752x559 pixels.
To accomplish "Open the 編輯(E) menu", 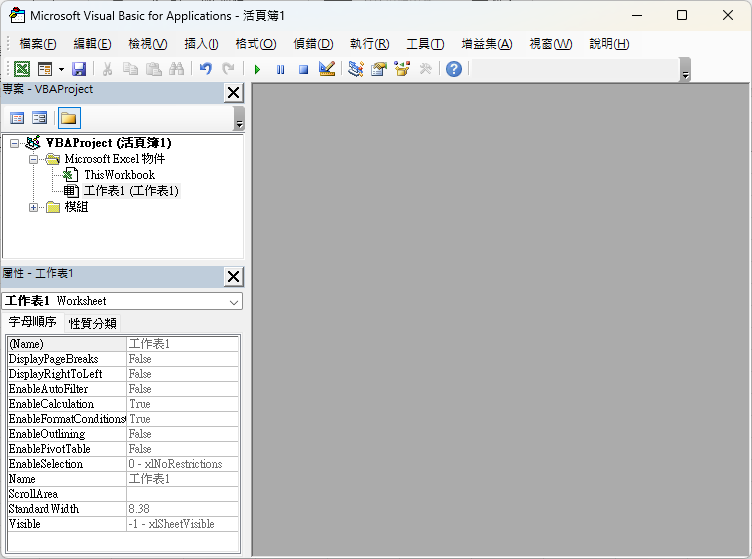I will pyautogui.click(x=92, y=44).
